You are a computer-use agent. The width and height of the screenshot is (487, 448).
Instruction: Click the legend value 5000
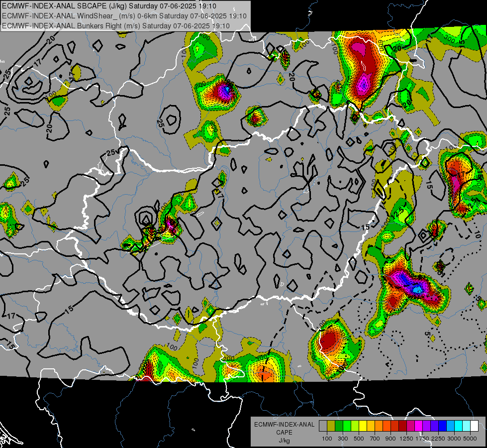coord(470,439)
